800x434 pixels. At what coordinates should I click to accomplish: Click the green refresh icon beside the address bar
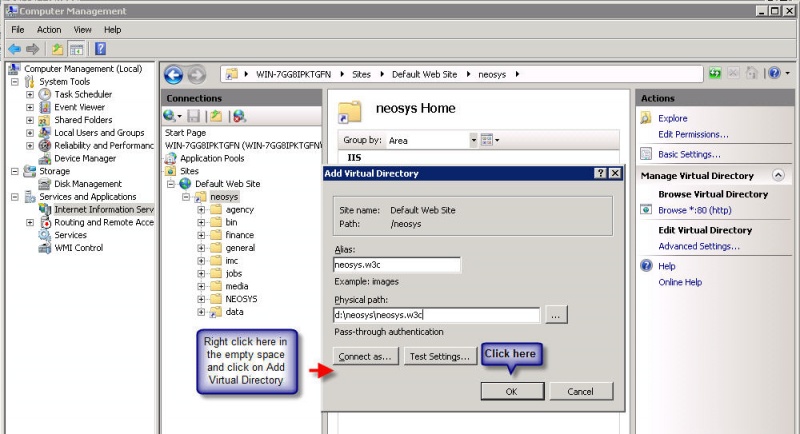pyautogui.click(x=715, y=73)
